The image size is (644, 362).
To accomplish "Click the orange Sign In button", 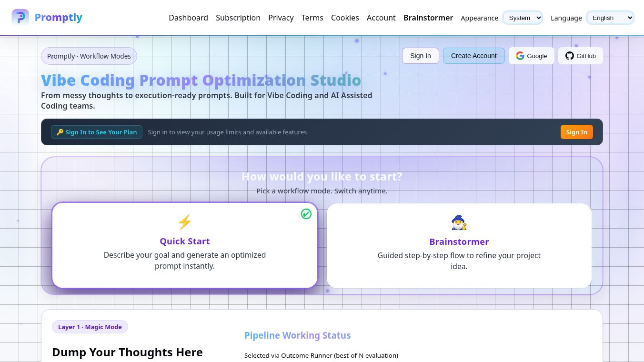I will 577,132.
